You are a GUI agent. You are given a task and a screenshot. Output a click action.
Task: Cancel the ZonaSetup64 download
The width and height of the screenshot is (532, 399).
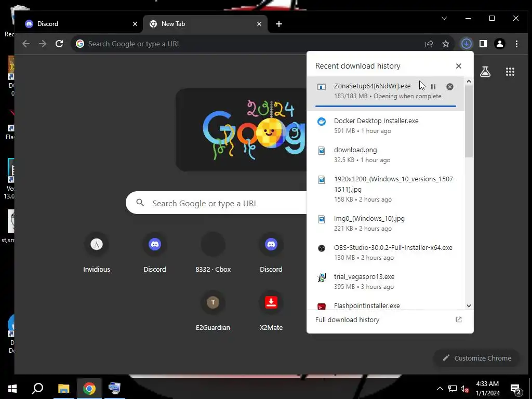450,87
